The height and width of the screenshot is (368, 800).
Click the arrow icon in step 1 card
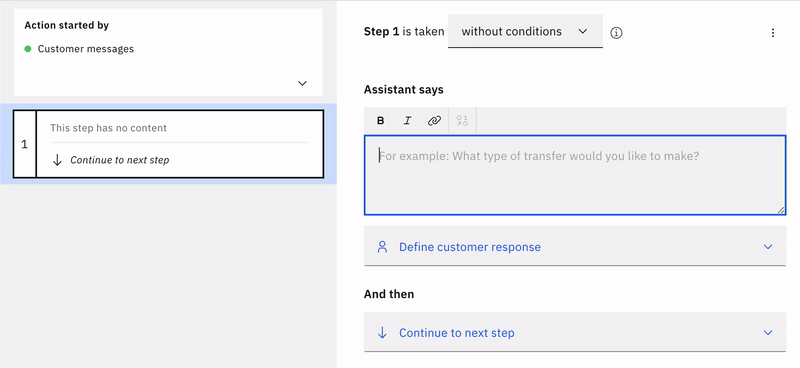pyautogui.click(x=57, y=160)
